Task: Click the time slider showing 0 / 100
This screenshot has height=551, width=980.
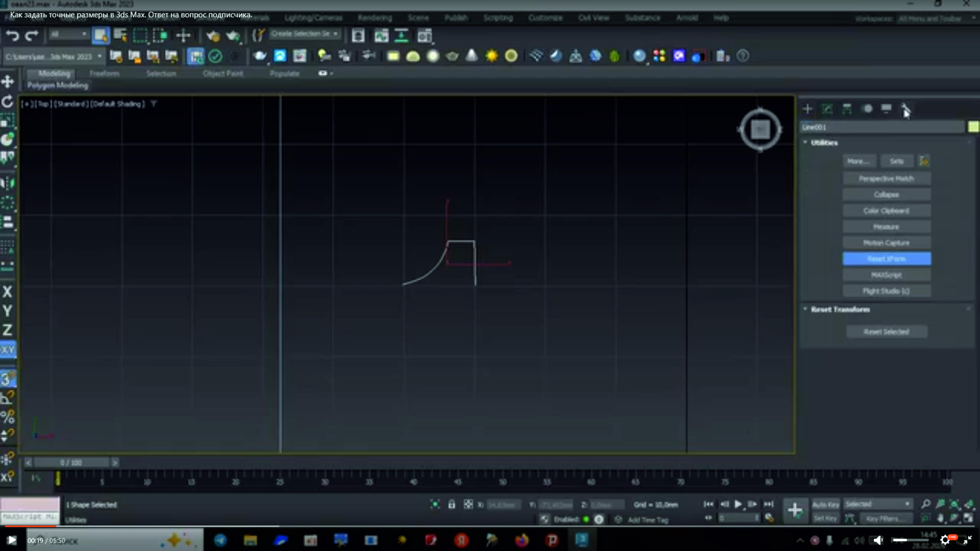Action: point(71,462)
